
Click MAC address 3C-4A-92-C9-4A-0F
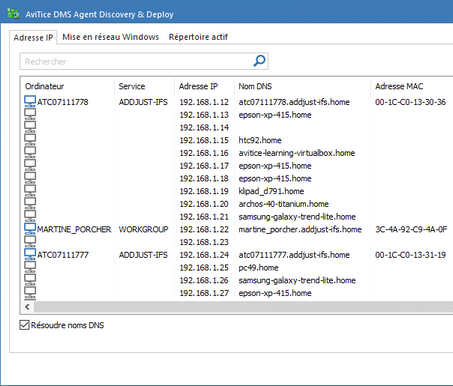(411, 229)
